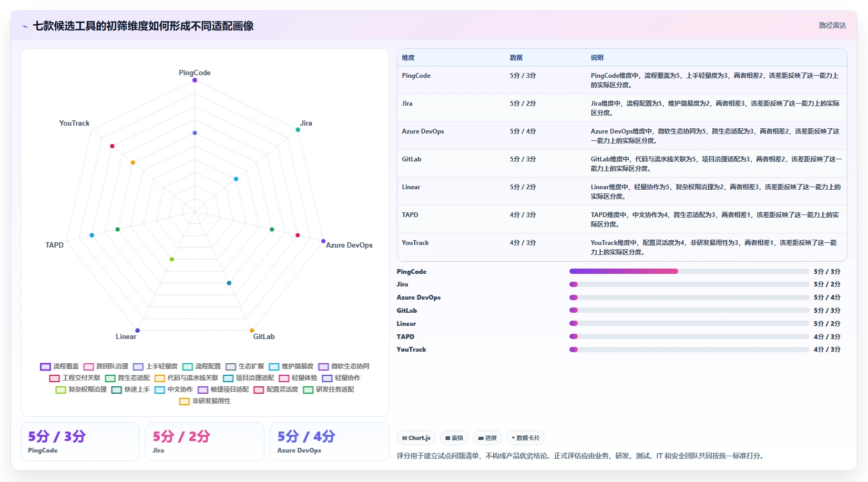Screen dimensions: 868x482
Task: Click the Linear axis label on the radar chart
Action: click(x=126, y=336)
